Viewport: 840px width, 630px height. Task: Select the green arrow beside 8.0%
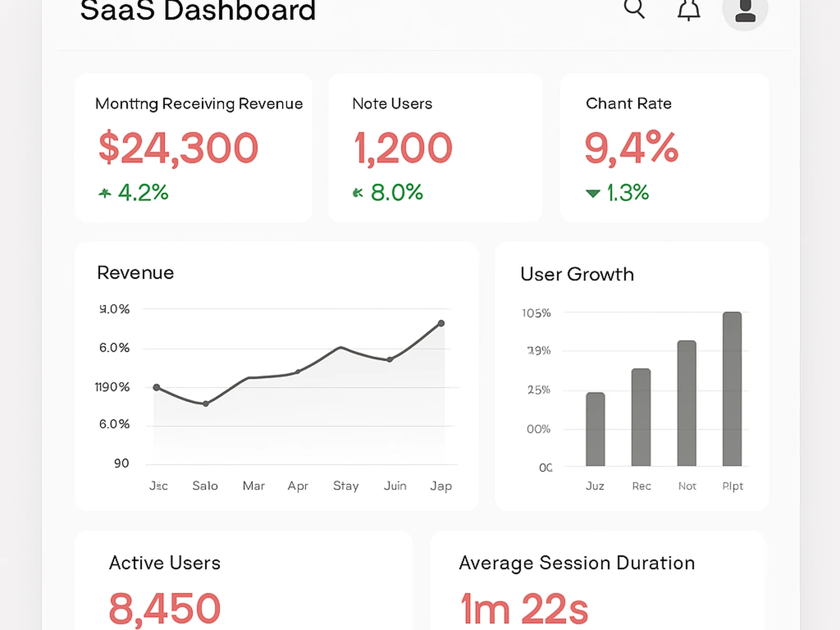pyautogui.click(x=358, y=193)
